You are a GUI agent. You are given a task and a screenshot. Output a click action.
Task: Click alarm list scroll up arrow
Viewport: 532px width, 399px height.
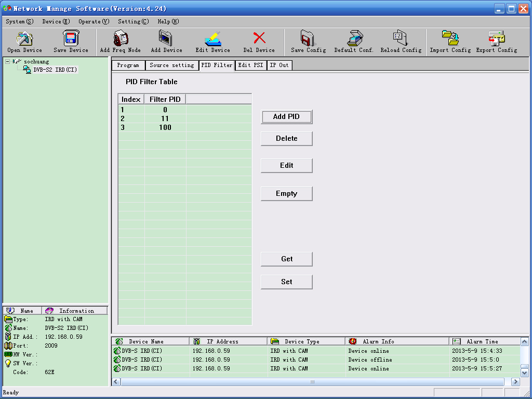pyautogui.click(x=525, y=342)
